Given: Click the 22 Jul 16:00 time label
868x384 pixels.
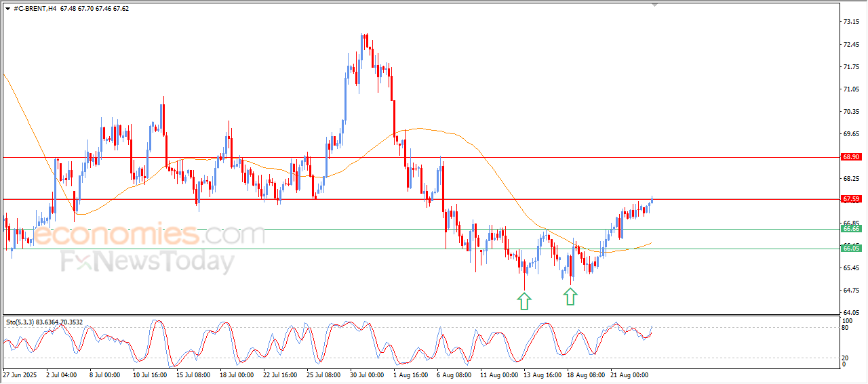Looking at the screenshot, I should pyautogui.click(x=280, y=374).
